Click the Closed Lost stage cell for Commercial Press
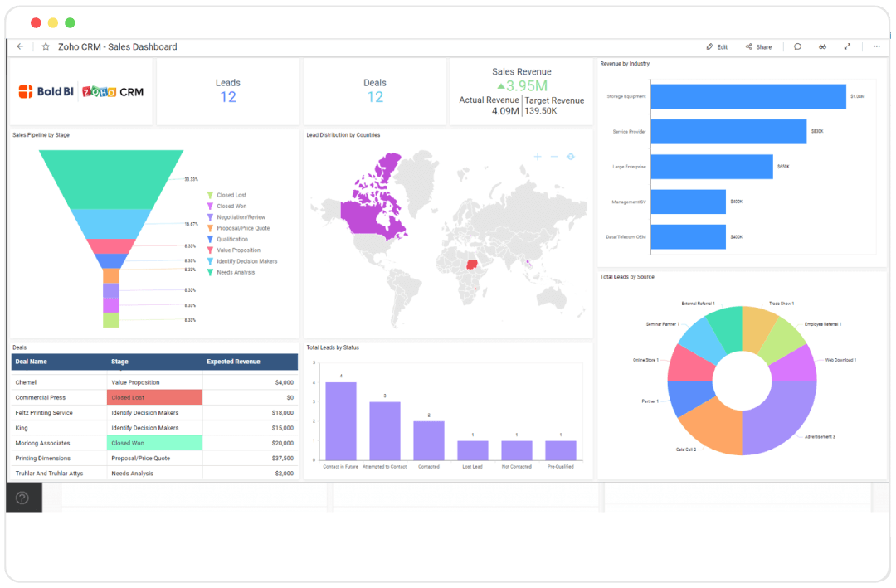Screen dimensions: 896x588 pos(154,397)
